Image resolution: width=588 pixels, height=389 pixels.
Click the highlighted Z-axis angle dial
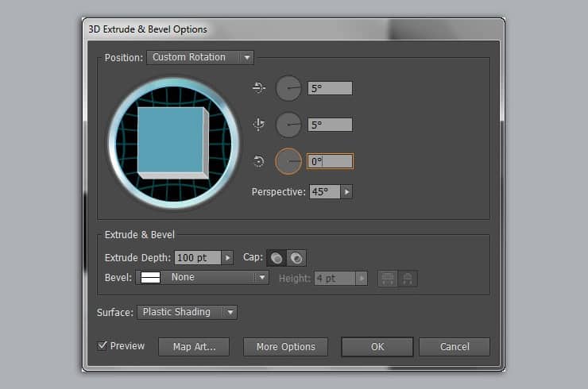288,161
